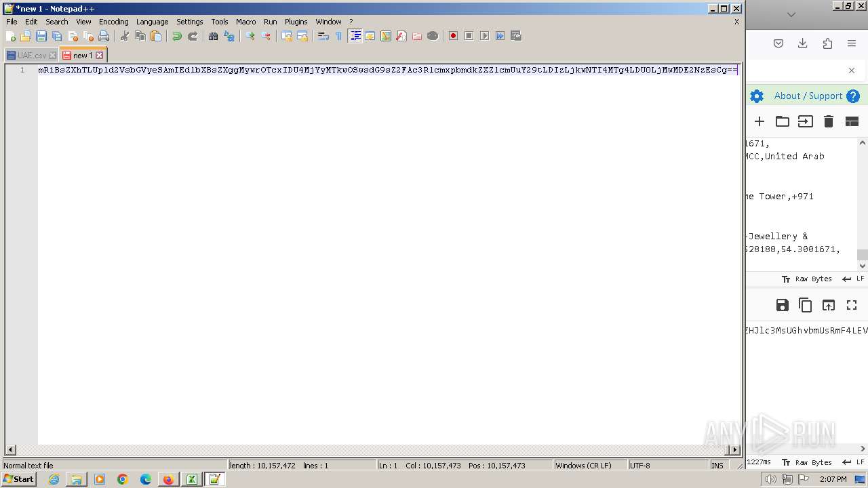The height and width of the screenshot is (488, 868).
Task: Open Chrome from the taskbar
Action: [123, 479]
